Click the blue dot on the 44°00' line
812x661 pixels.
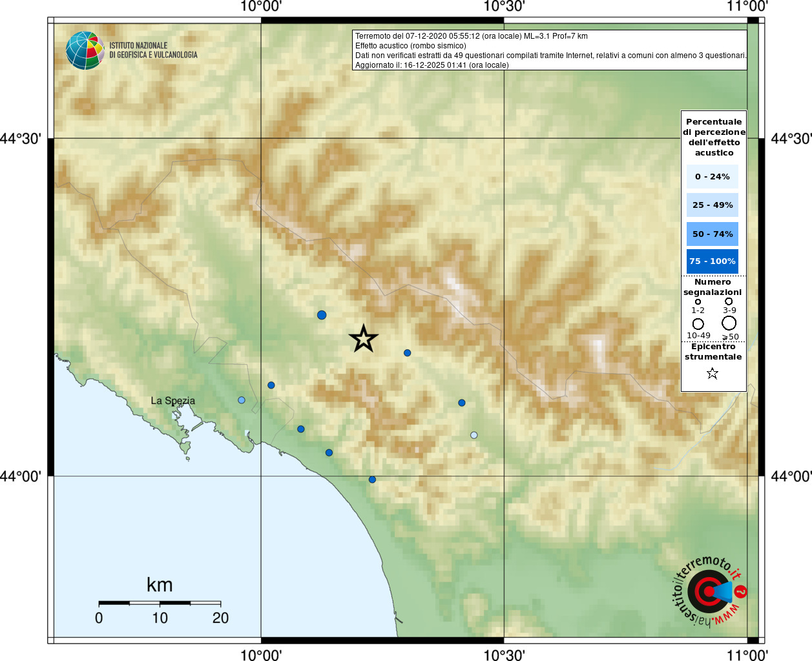pos(372,480)
